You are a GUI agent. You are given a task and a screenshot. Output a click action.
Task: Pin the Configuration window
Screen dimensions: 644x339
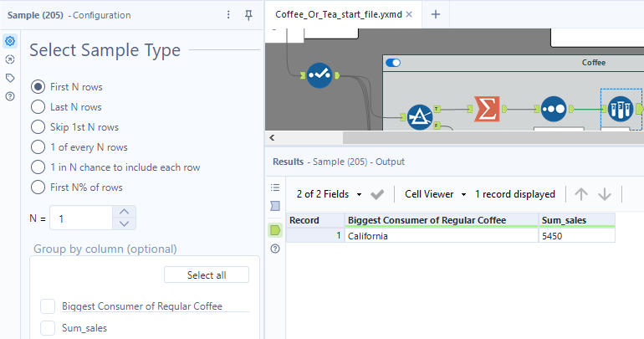[248, 15]
